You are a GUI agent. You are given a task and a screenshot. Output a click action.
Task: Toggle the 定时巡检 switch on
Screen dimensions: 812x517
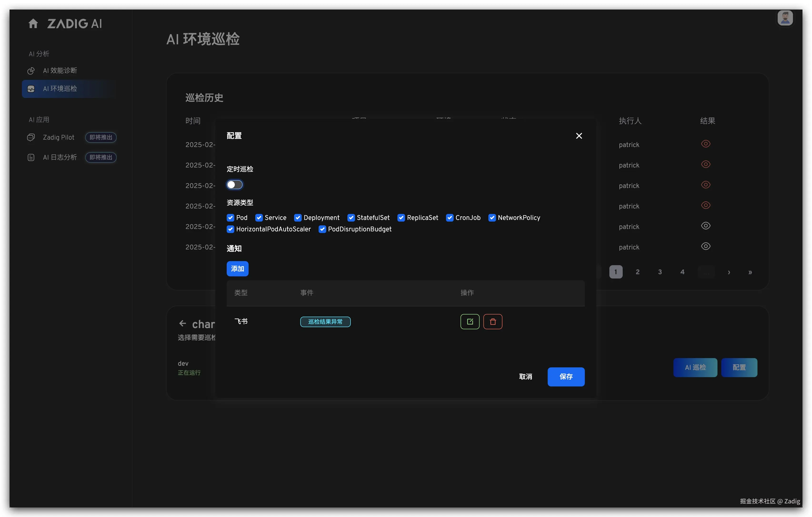pyautogui.click(x=234, y=185)
